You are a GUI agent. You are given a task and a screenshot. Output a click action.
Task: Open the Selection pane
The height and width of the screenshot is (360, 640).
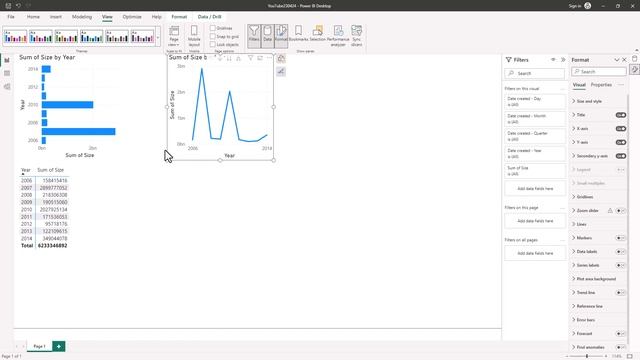tap(318, 34)
